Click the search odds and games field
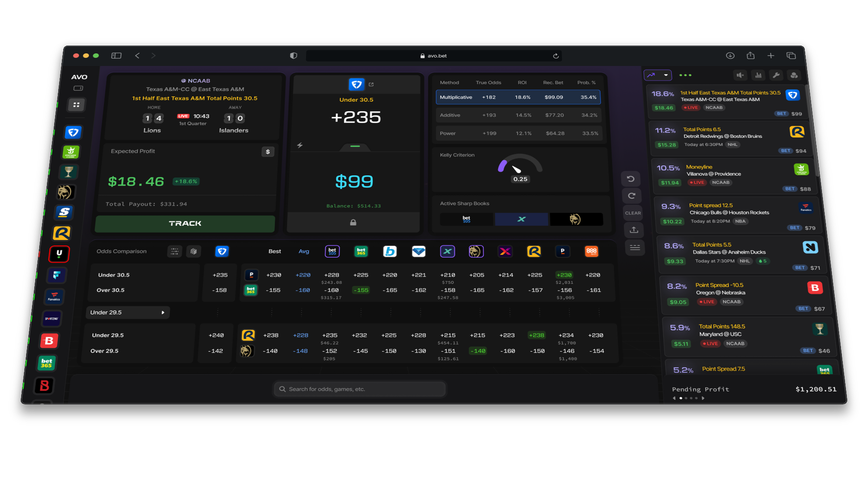 coord(360,389)
